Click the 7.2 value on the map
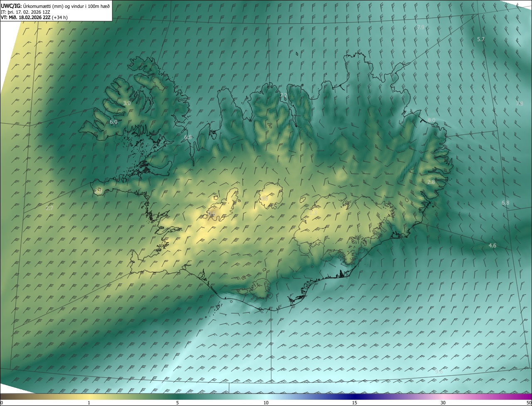Viewport: 532px width, 406px height. 283,95
